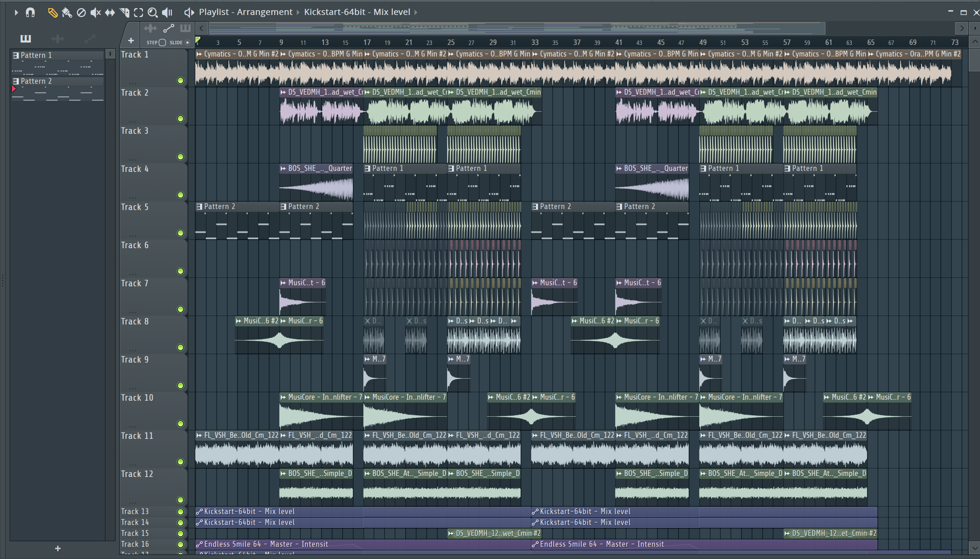
Task: Open Kickstart clip menu on Track 13, bar 1
Action: (199, 512)
